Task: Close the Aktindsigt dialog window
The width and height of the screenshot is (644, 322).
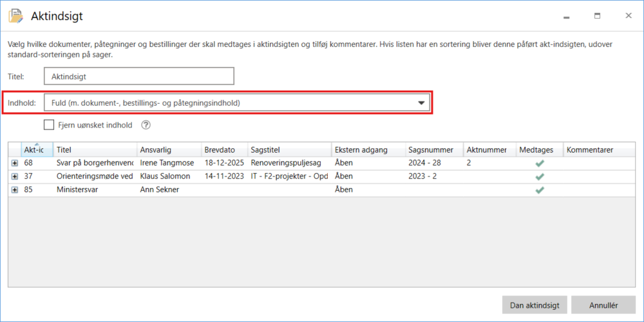Action: coord(629,15)
